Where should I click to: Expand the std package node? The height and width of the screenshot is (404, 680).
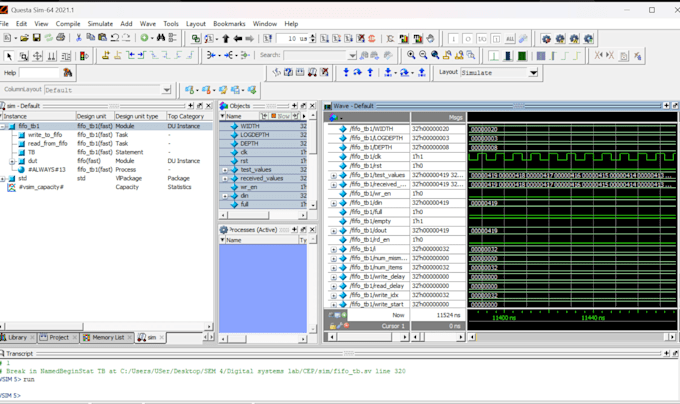[3, 179]
